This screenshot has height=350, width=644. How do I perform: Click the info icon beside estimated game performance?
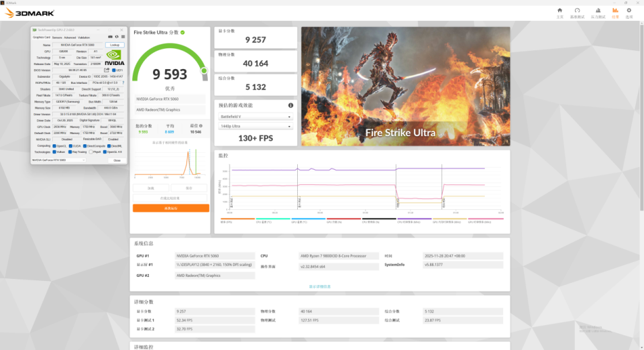[290, 105]
